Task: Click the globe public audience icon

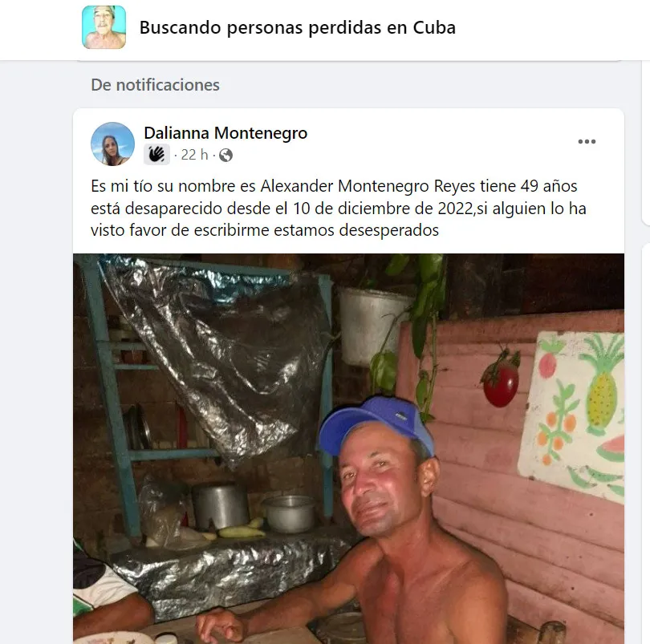Action: point(225,156)
